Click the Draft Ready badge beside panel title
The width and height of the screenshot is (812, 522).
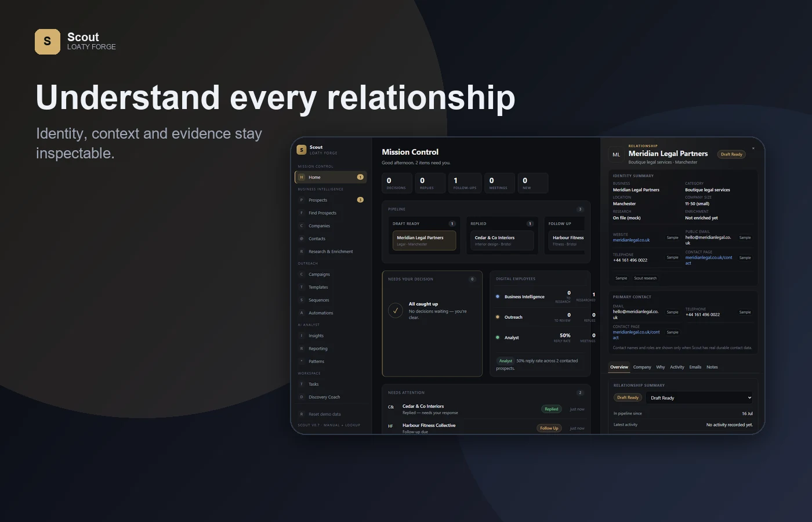coord(731,154)
